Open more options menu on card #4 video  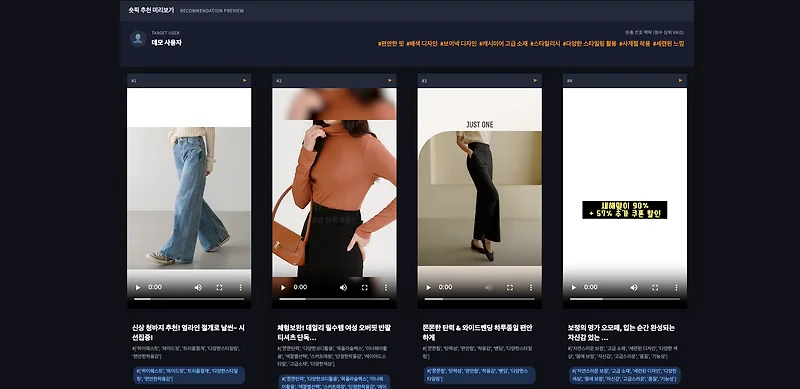[676, 287]
